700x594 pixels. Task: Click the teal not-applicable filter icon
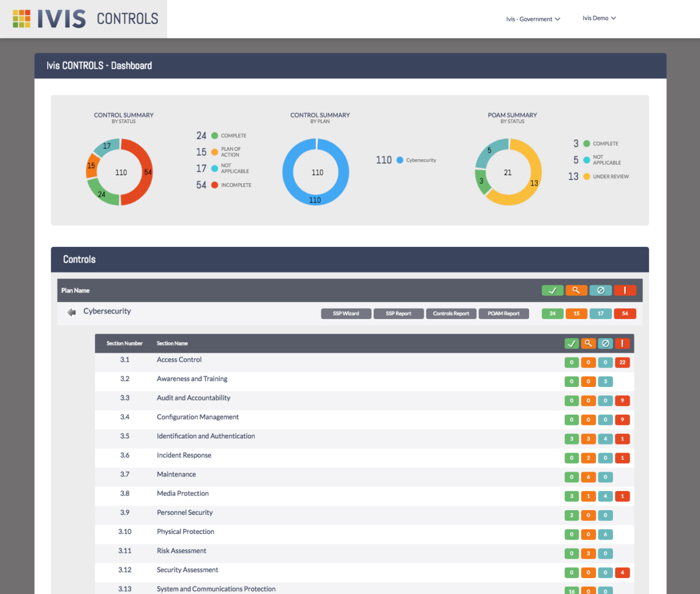(600, 290)
